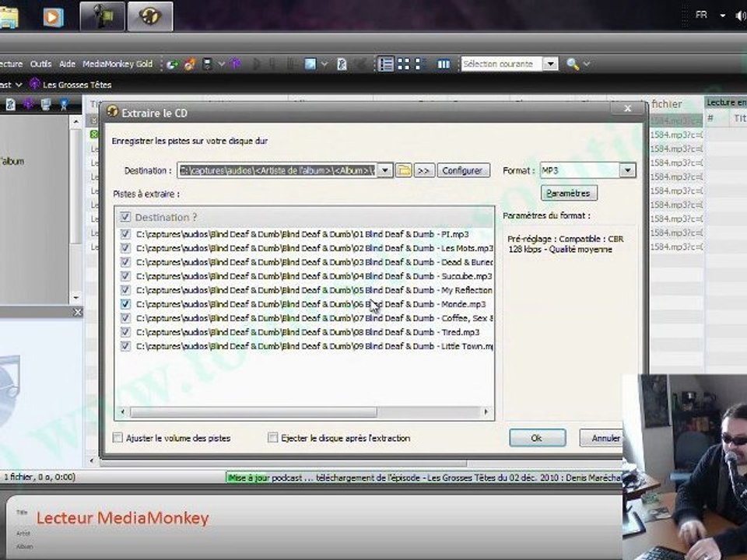Open the Paramètres format settings
Image resolution: width=747 pixels, height=560 pixels.
[x=568, y=193]
